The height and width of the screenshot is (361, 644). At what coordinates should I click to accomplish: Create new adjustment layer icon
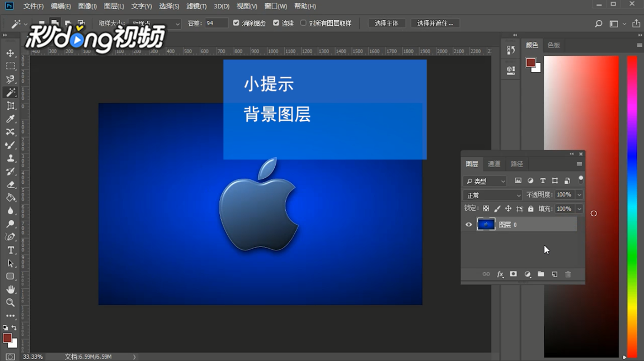(528, 274)
